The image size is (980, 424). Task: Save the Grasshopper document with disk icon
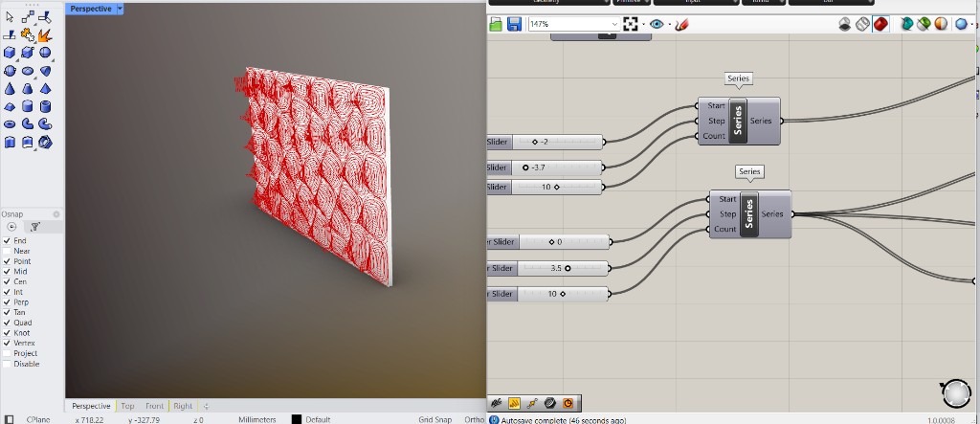coord(514,24)
